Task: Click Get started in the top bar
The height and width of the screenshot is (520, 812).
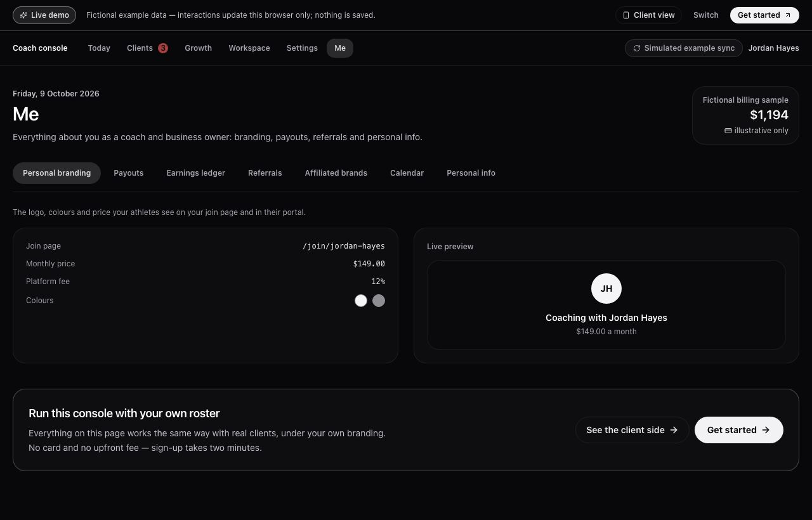Action: pyautogui.click(x=764, y=15)
